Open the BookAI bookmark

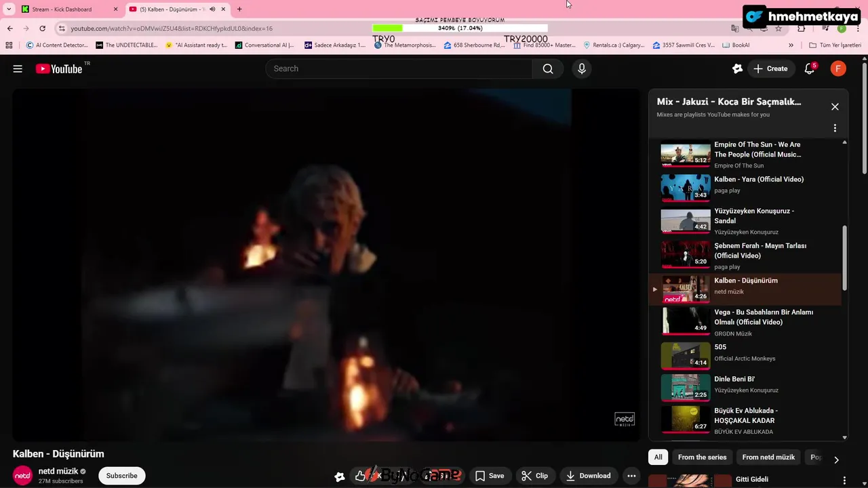click(736, 45)
